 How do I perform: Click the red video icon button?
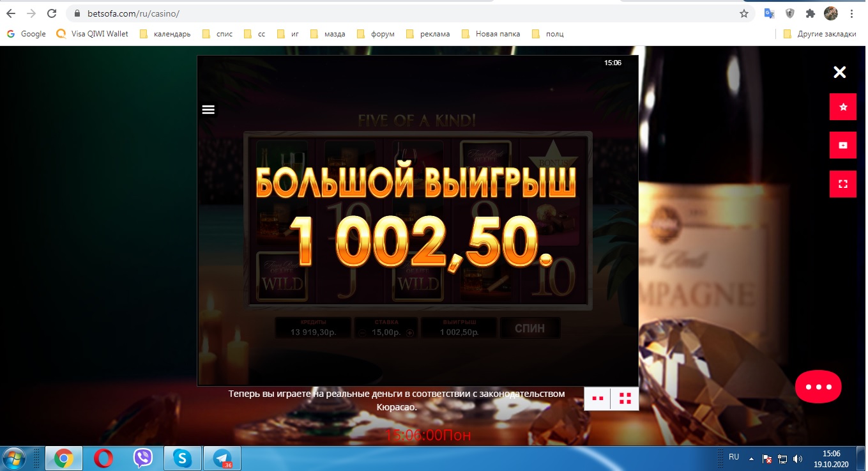point(842,145)
